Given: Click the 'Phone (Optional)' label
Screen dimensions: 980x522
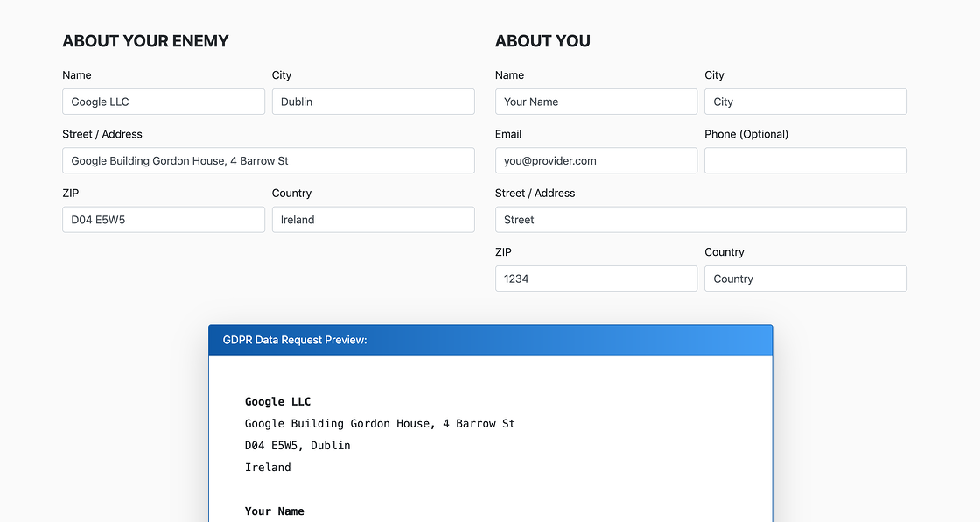Looking at the screenshot, I should [746, 134].
